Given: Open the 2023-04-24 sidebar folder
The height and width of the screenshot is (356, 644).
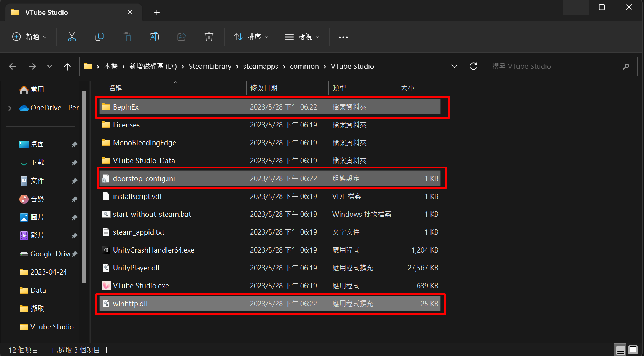Looking at the screenshot, I should pyautogui.click(x=43, y=272).
